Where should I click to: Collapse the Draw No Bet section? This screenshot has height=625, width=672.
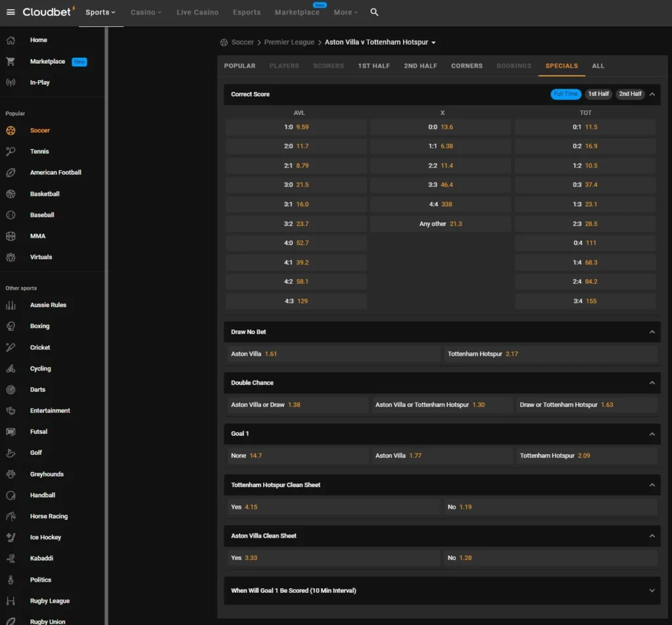click(x=652, y=332)
